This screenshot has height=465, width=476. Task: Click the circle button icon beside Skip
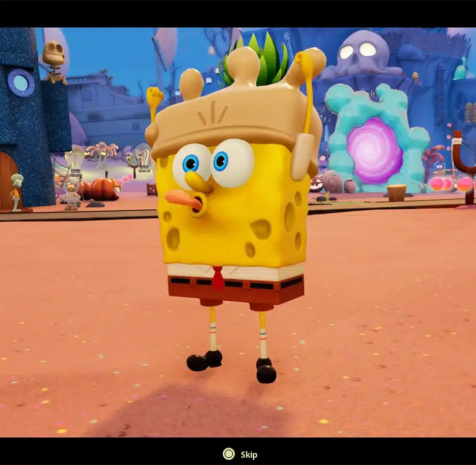(x=228, y=454)
